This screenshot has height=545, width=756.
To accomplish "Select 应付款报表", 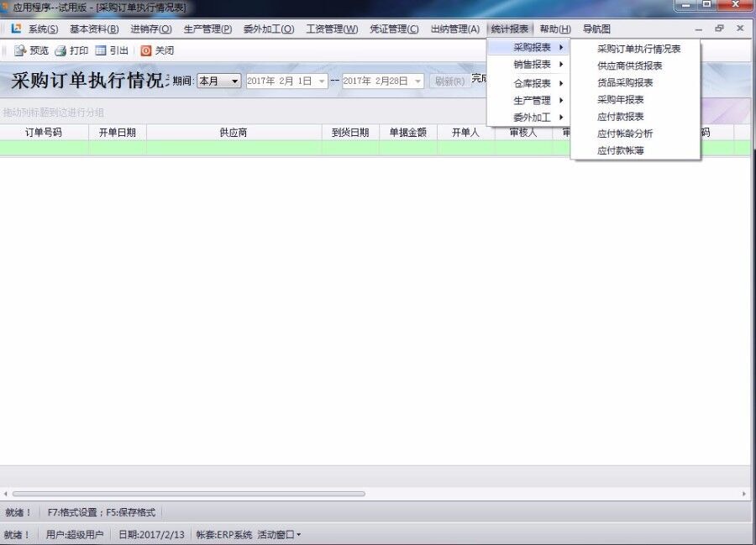I will [x=621, y=117].
